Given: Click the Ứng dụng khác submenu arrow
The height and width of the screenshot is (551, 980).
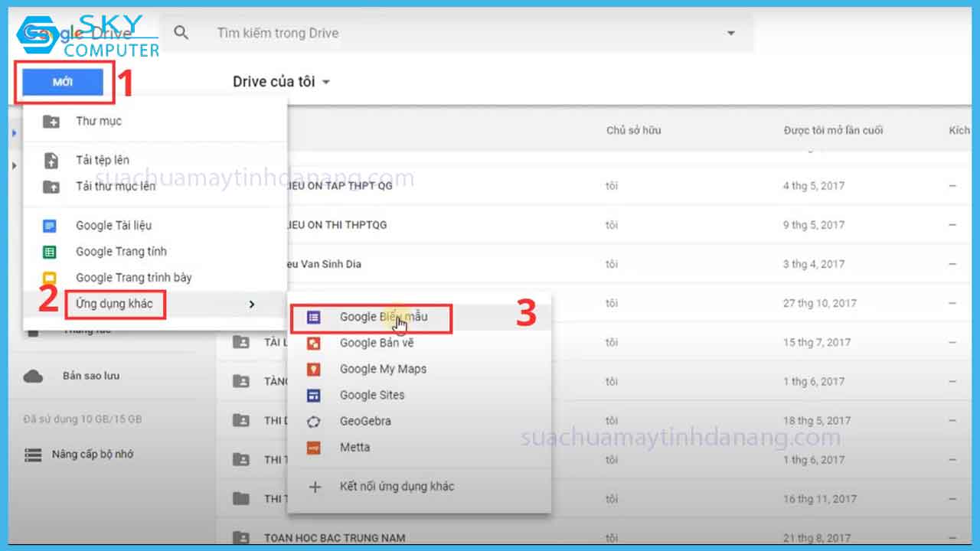Looking at the screenshot, I should [x=252, y=305].
